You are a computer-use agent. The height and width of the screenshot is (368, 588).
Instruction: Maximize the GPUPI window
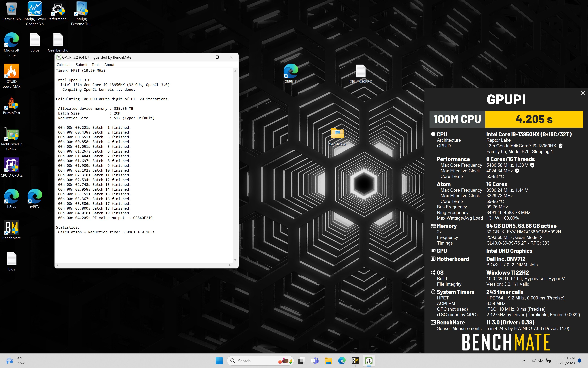217,57
